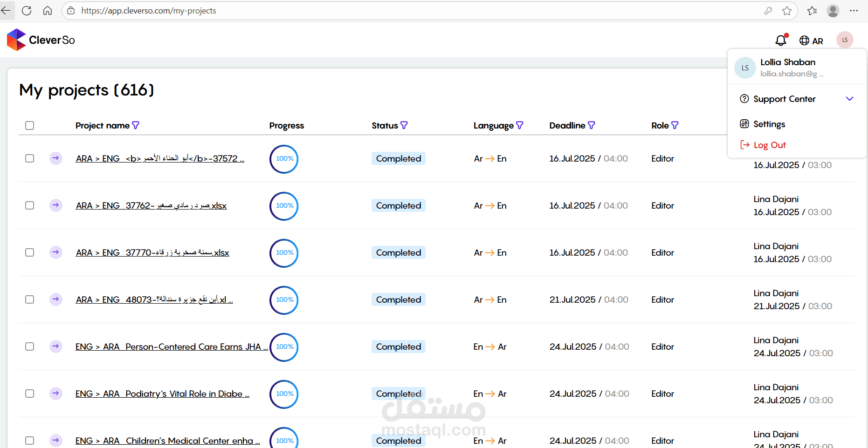This screenshot has height=448, width=868.
Task: Open ARA > ENG 37762 xlsx project link
Action: (x=151, y=205)
